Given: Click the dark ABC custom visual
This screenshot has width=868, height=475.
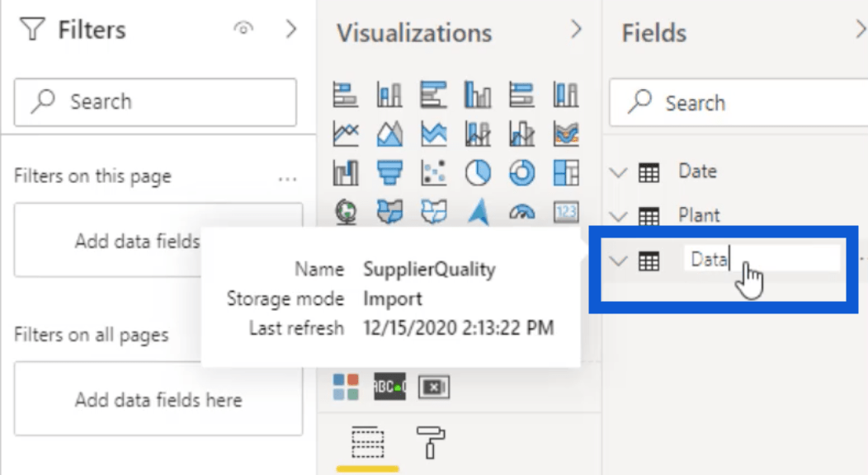Looking at the screenshot, I should click(389, 387).
